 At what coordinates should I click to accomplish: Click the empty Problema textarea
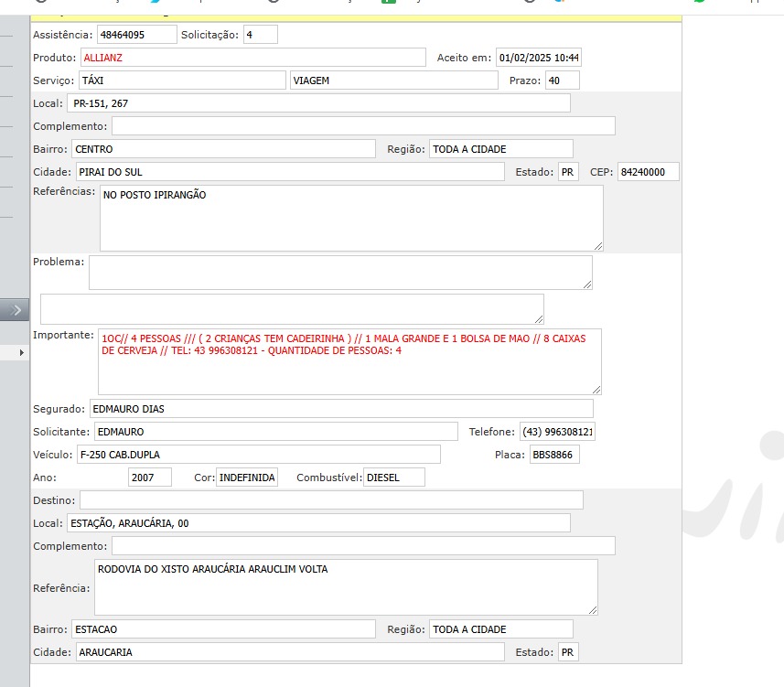[340, 273]
